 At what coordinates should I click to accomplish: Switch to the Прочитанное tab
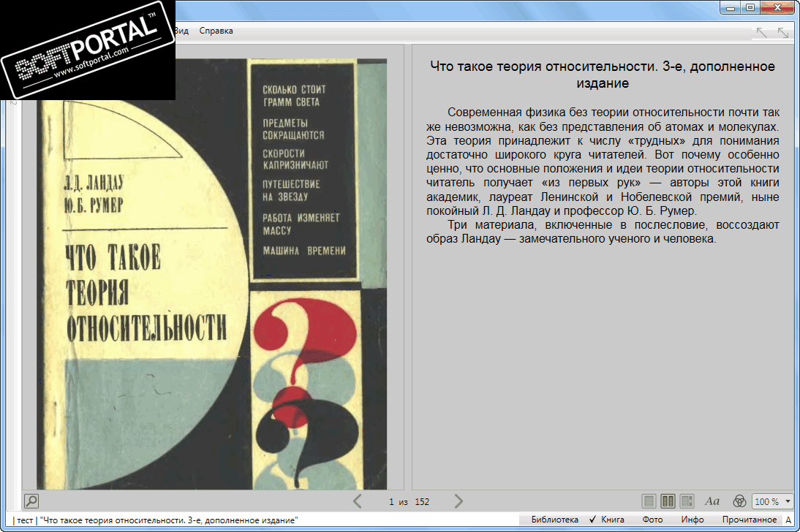(749, 520)
